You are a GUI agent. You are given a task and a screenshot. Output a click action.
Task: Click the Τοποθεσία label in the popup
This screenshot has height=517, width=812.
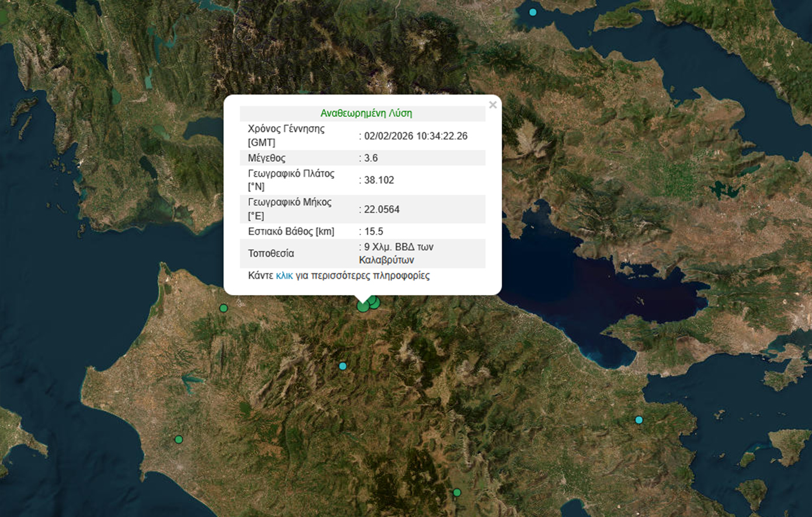271,254
